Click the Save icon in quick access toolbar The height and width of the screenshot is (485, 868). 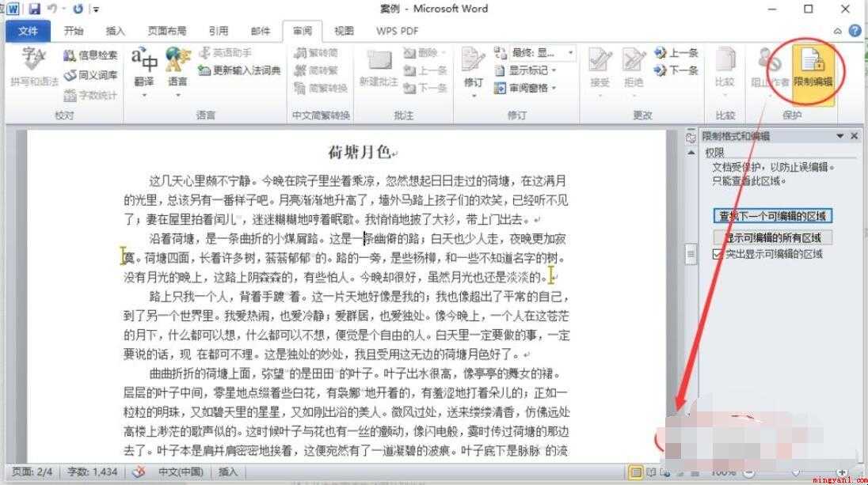click(34, 9)
